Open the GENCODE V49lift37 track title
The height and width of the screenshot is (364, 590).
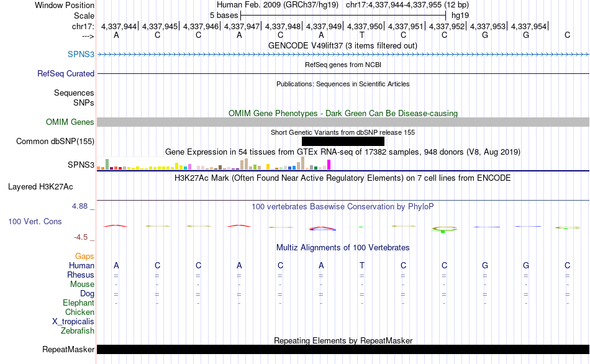(x=343, y=45)
